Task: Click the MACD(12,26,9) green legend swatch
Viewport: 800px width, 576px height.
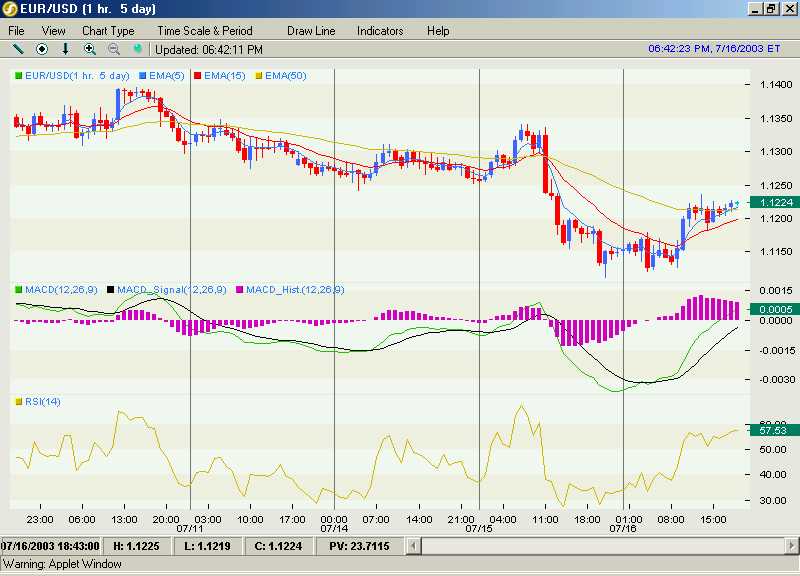Action: pyautogui.click(x=19, y=290)
